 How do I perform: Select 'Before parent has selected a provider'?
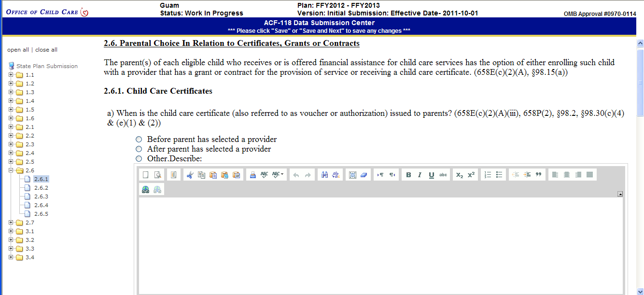(x=139, y=140)
